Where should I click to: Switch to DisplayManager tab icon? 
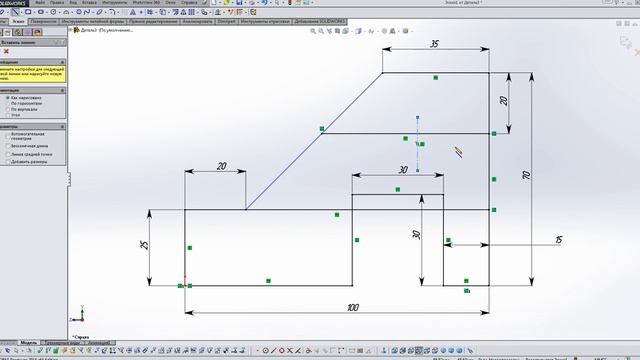(x=38, y=32)
